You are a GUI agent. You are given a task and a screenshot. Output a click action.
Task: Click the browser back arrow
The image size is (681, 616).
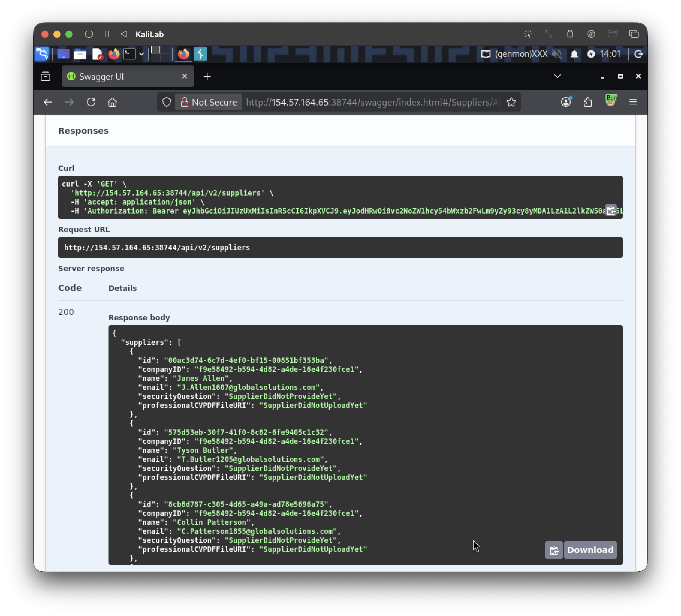(x=48, y=102)
